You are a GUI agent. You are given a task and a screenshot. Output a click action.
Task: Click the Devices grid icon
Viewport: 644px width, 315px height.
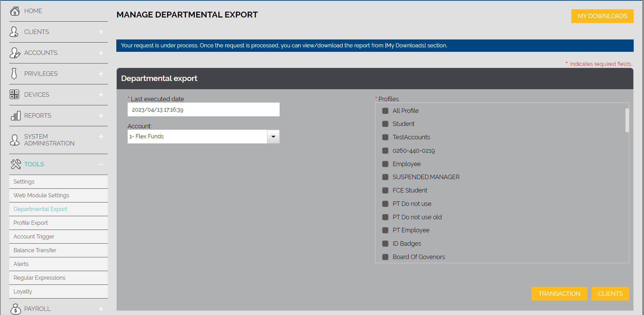(14, 95)
